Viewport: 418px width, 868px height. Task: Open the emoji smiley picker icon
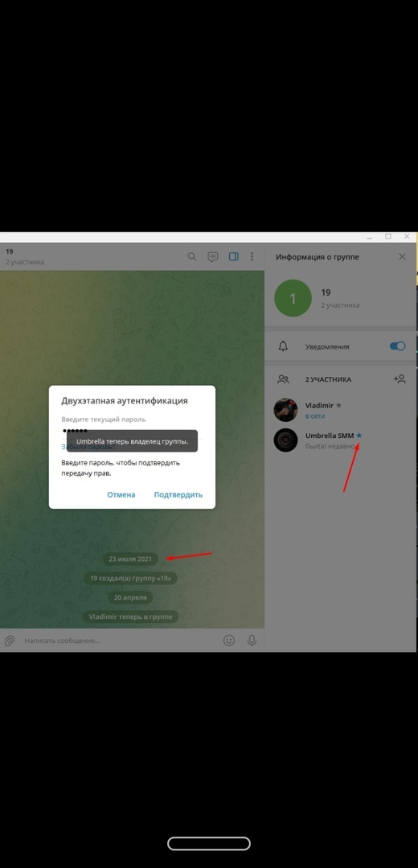click(x=228, y=641)
